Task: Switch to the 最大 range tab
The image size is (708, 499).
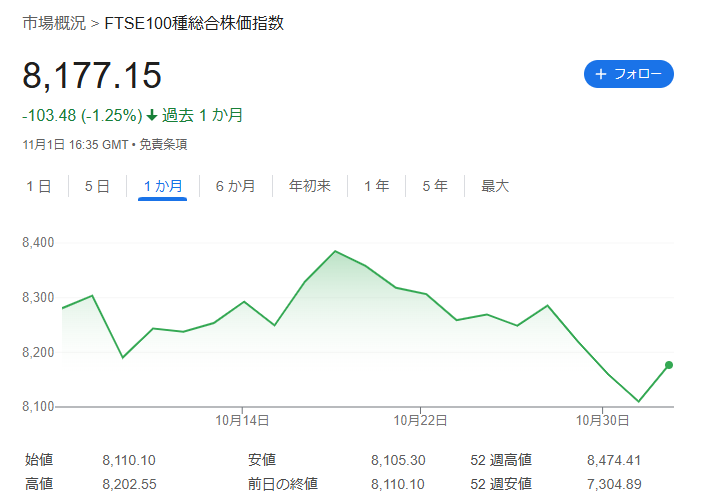Action: pos(495,186)
